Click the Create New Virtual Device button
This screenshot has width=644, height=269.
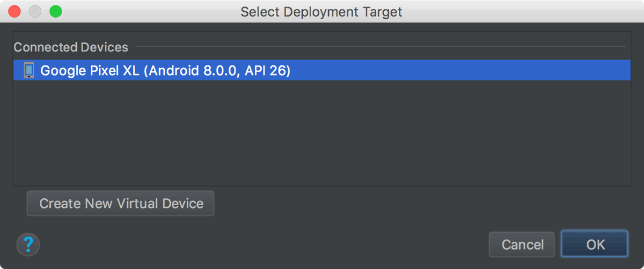[x=121, y=204]
